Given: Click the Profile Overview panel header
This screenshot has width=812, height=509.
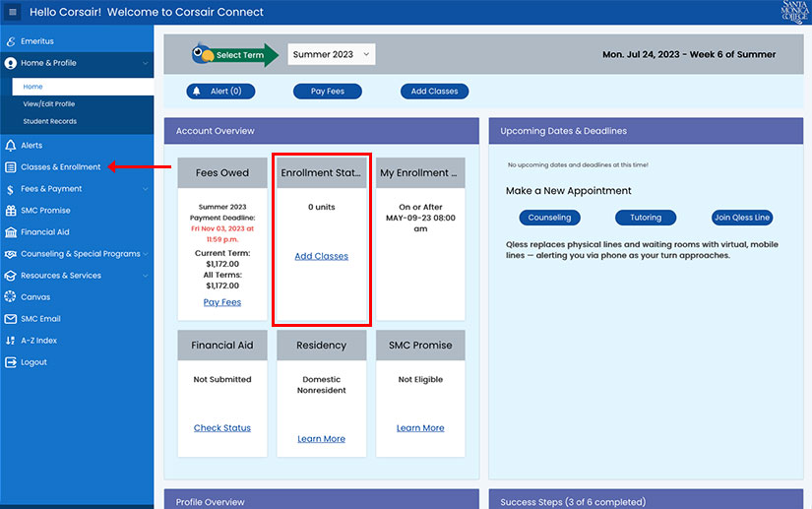Looking at the screenshot, I should click(322, 499).
